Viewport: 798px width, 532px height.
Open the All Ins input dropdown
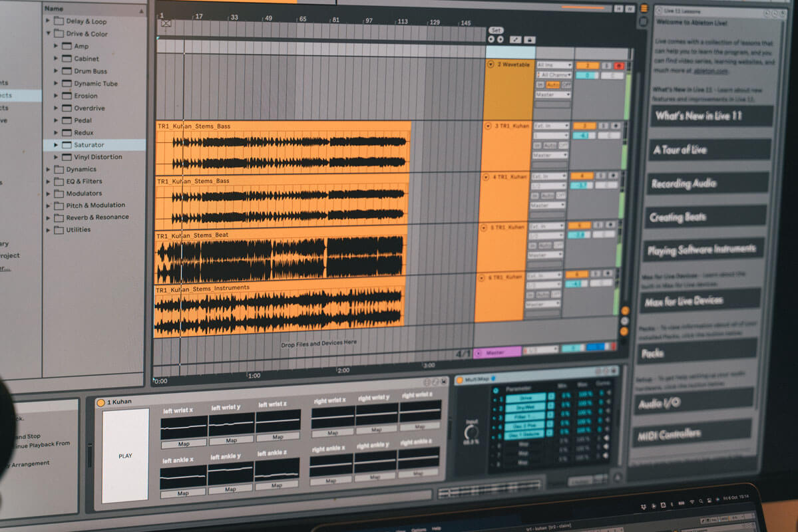coord(554,65)
